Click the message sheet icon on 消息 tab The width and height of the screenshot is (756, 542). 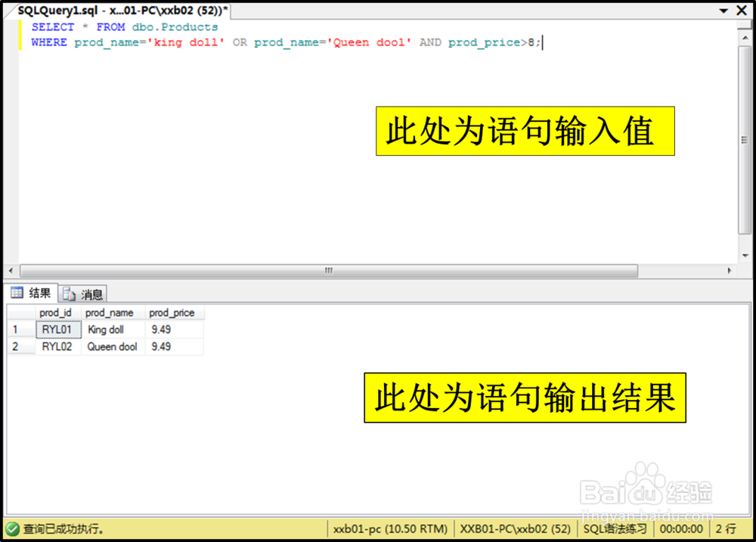point(70,294)
